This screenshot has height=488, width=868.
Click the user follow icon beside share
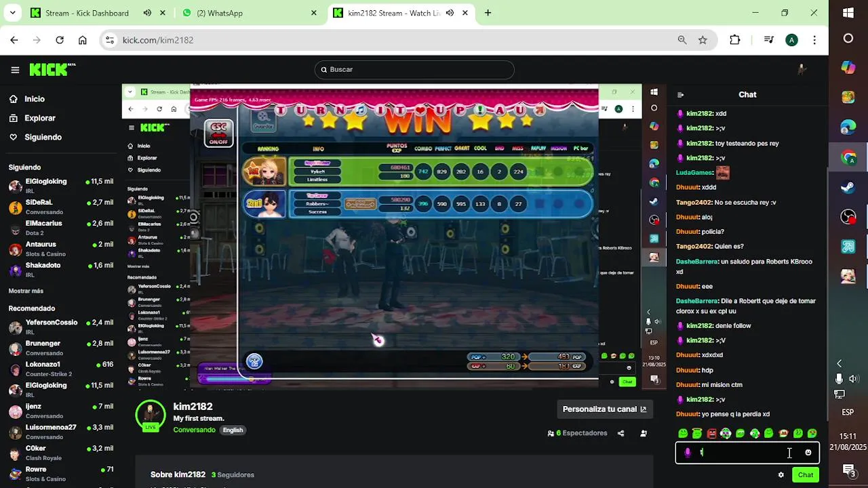(643, 433)
